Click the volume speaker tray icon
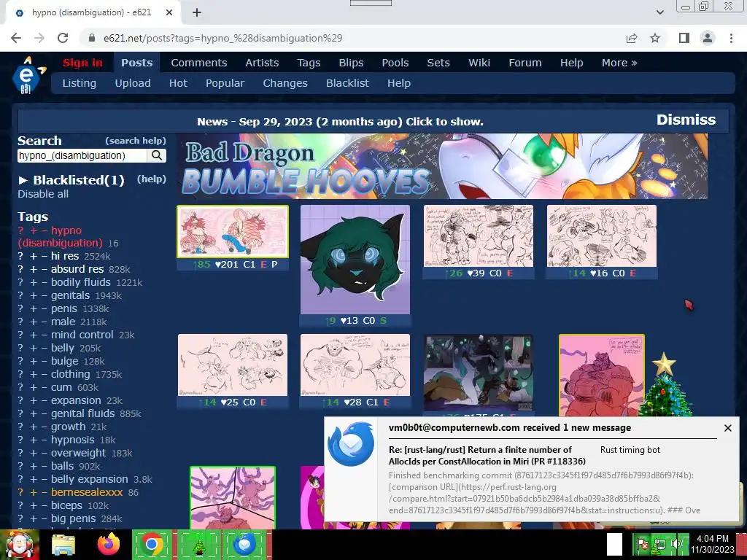747x560 pixels. pyautogui.click(x=677, y=544)
